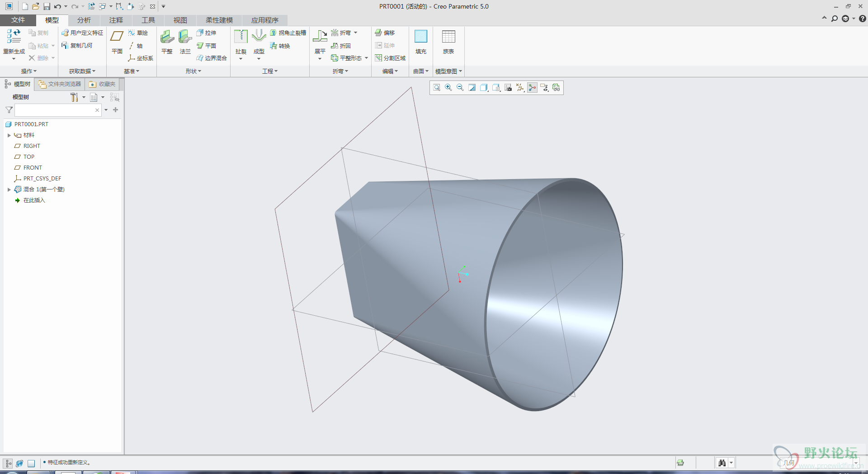Open display style cube icon

pos(484,88)
